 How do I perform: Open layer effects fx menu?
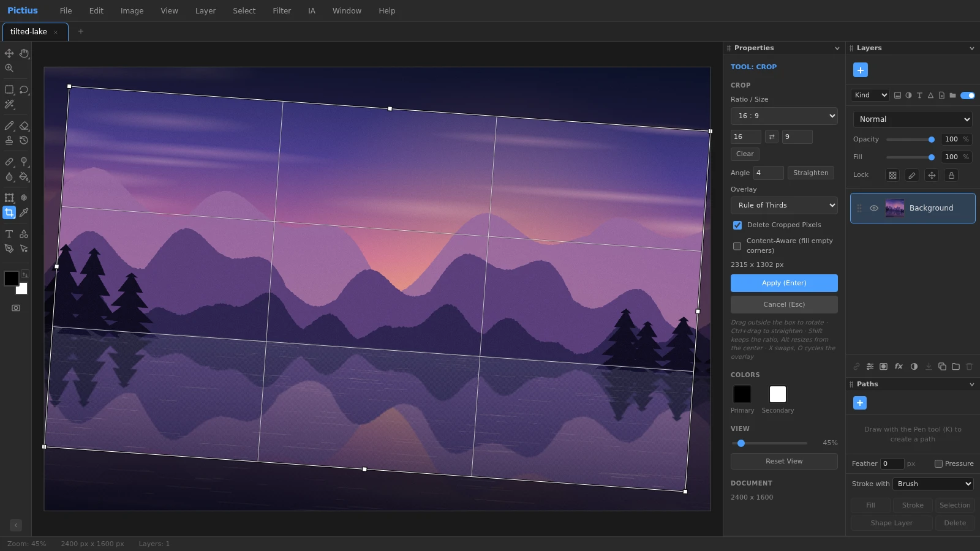[899, 366]
